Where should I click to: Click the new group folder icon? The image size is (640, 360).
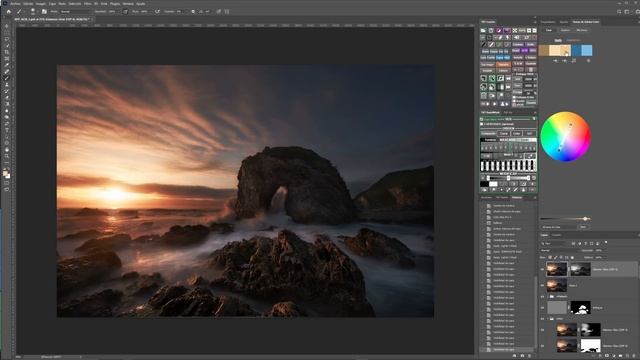[x=621, y=356]
